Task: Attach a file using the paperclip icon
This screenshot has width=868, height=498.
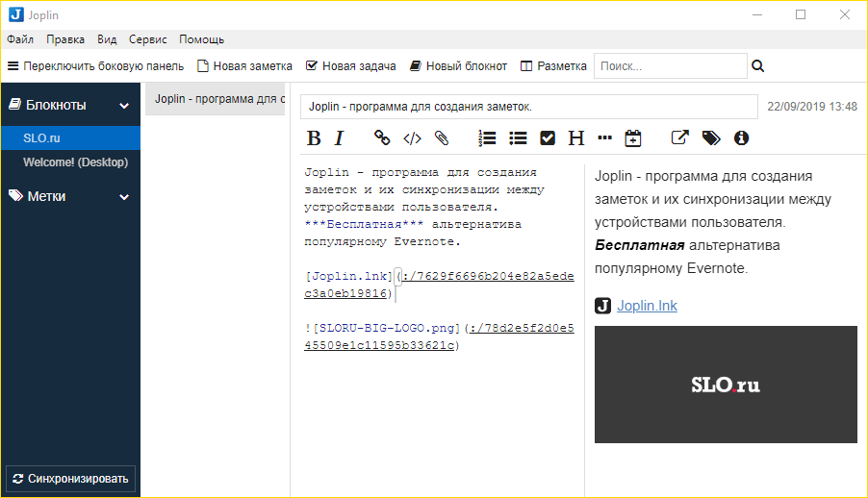Action: click(442, 138)
